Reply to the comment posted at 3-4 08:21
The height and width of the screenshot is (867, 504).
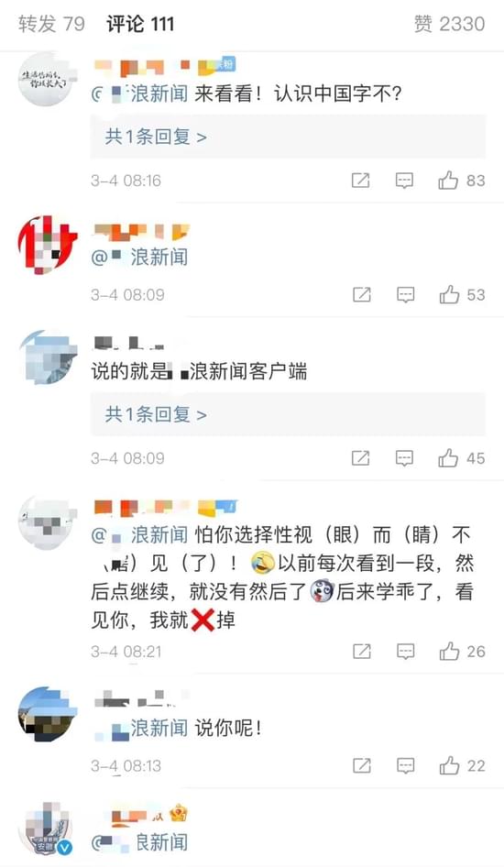point(406,652)
